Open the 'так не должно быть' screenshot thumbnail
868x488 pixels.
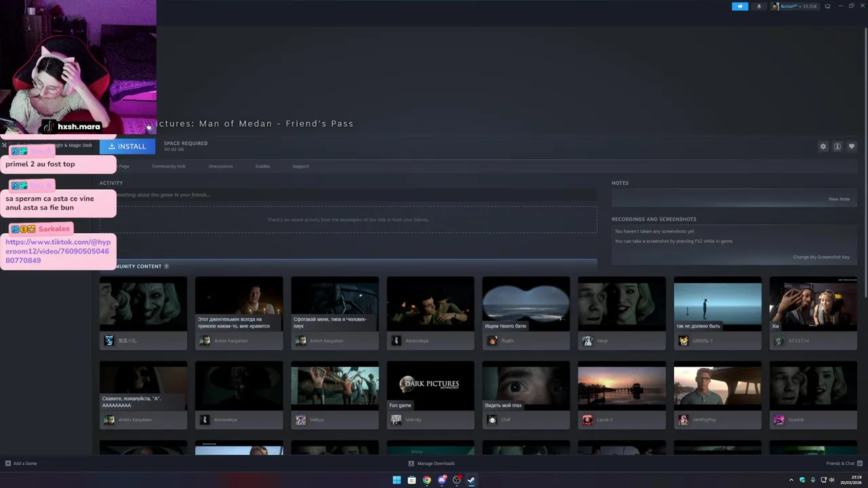(x=717, y=304)
